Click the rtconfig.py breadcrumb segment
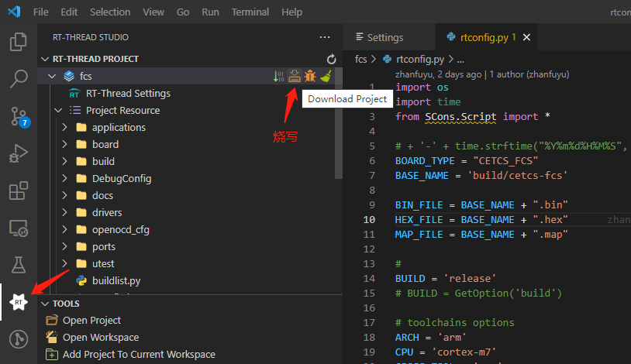 (x=419, y=60)
